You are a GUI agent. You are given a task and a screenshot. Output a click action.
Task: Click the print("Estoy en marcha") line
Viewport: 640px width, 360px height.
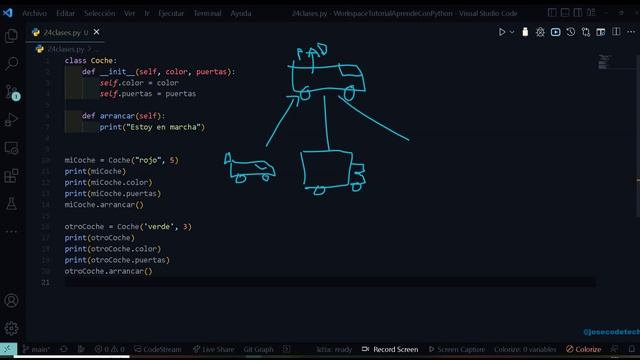pos(152,127)
